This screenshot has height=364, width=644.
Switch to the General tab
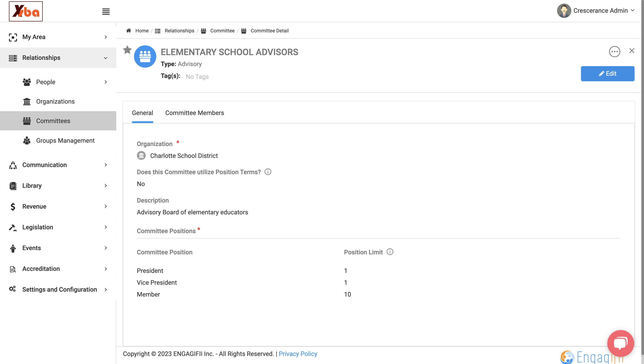(142, 113)
